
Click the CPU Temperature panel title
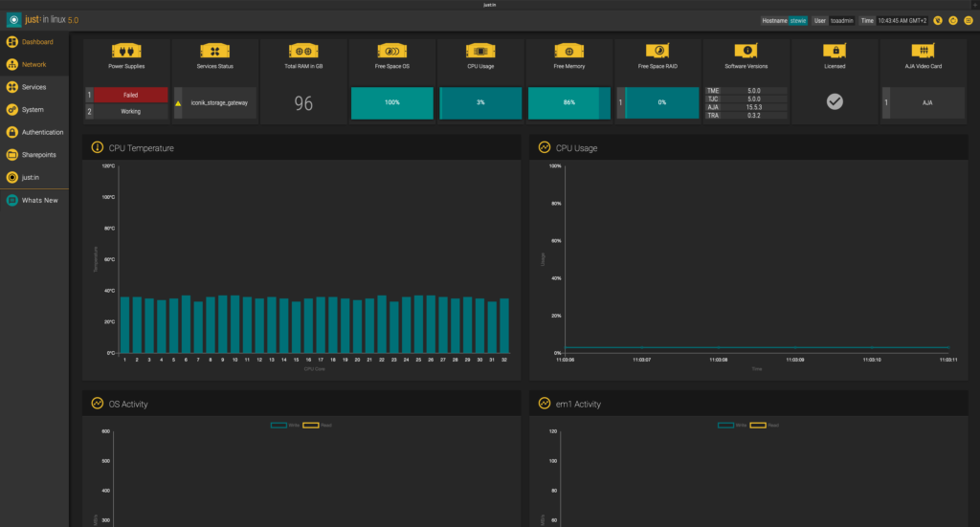pos(142,148)
